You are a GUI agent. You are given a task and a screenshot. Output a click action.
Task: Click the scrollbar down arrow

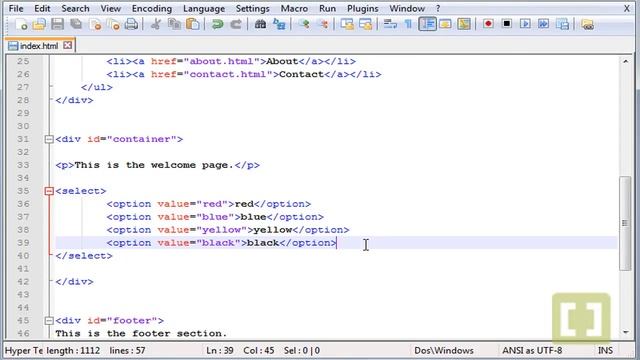pos(625,332)
